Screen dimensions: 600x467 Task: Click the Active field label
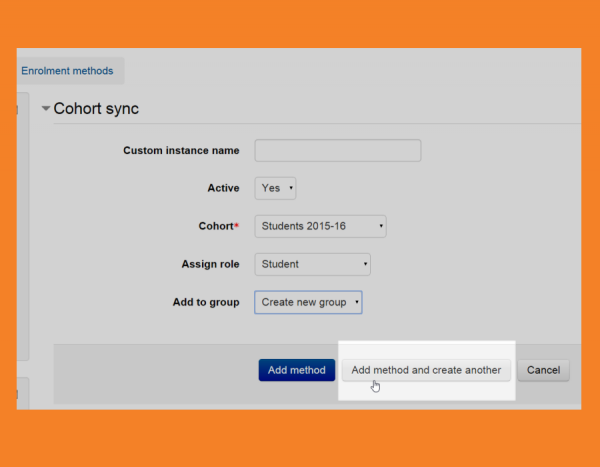(223, 188)
